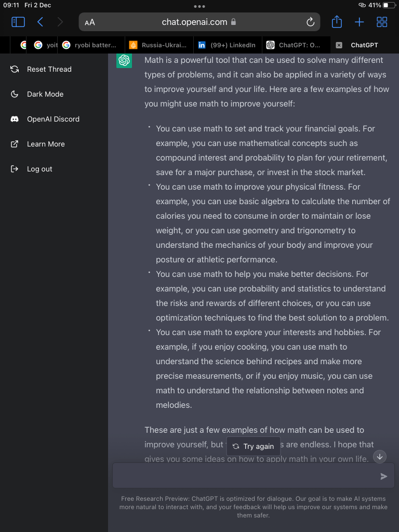Tap the Safari sidebar toggle icon
The image size is (399, 532).
click(18, 22)
